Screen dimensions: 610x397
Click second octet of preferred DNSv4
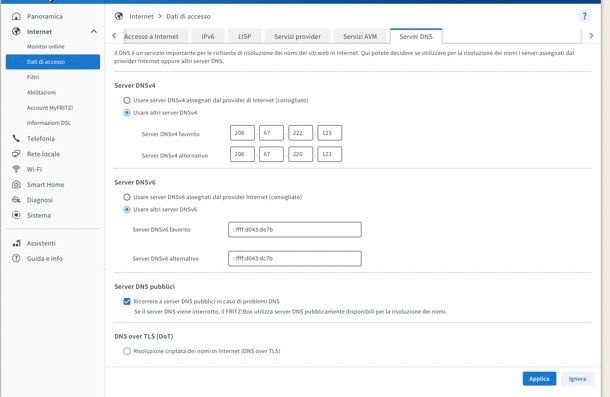(x=271, y=133)
